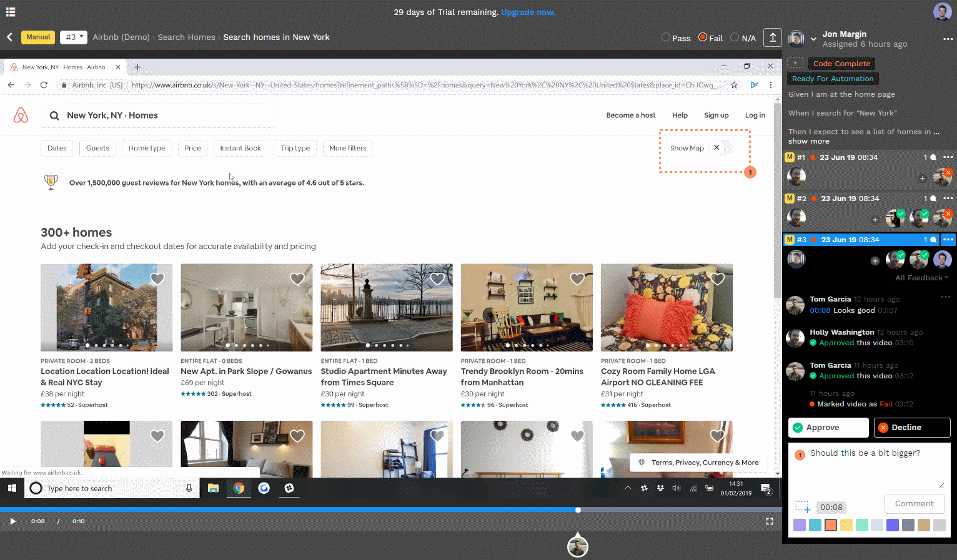
Task: Click show more under the test steps
Action: (809, 141)
